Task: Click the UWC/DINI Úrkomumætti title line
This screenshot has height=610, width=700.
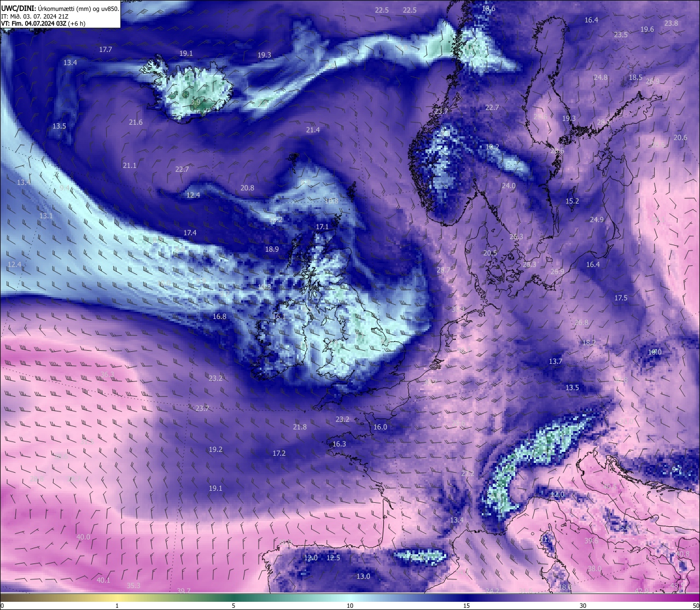Action: pyautogui.click(x=60, y=8)
